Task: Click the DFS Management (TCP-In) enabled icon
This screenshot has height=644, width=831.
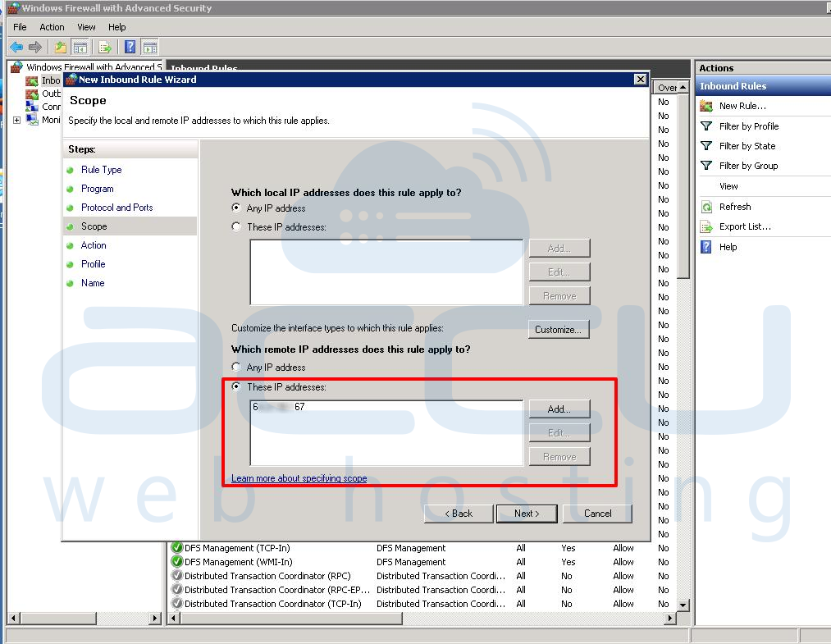Action: pyautogui.click(x=177, y=547)
